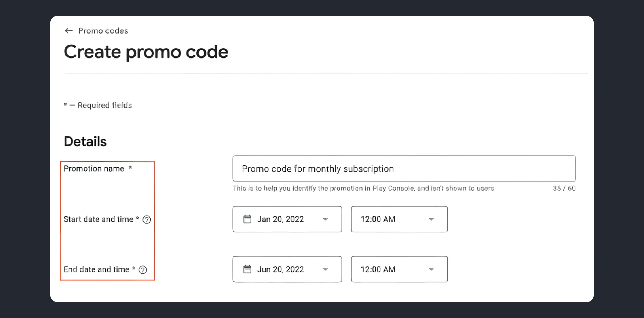
Task: Click the help icon next to End date and time
Action: (143, 270)
